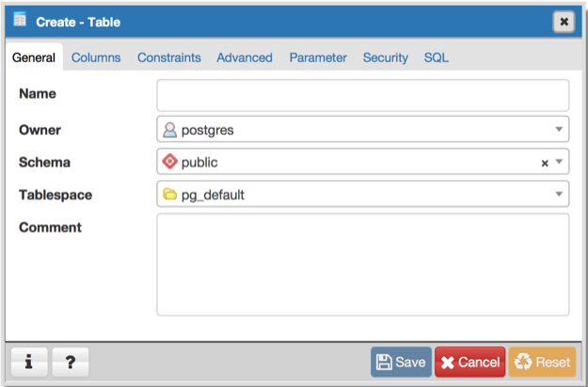Click the info (i) icon button
Viewport: 588px width, 387px height.
[28, 363]
